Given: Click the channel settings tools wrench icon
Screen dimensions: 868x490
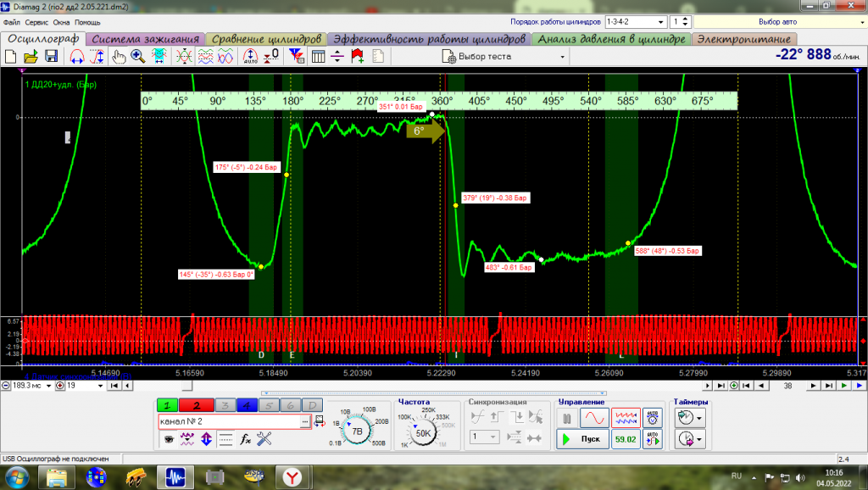Looking at the screenshot, I should (x=264, y=439).
